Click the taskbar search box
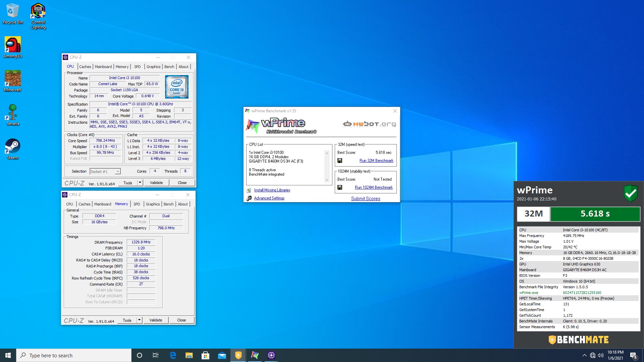The image size is (644, 362). coord(74,355)
